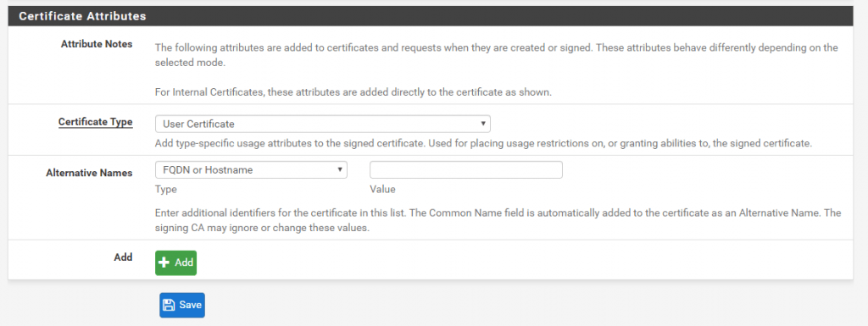
Task: Click the 'For Internal Certificates' note text
Action: tap(353, 92)
